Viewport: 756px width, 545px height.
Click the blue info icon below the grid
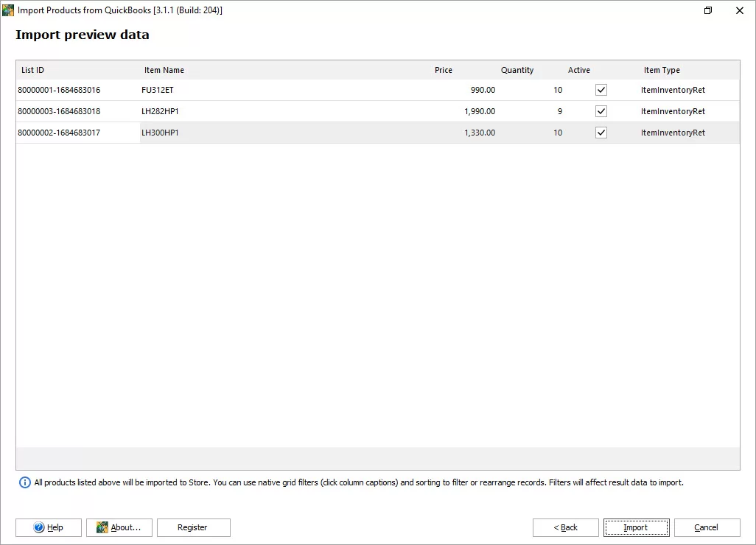[25, 482]
